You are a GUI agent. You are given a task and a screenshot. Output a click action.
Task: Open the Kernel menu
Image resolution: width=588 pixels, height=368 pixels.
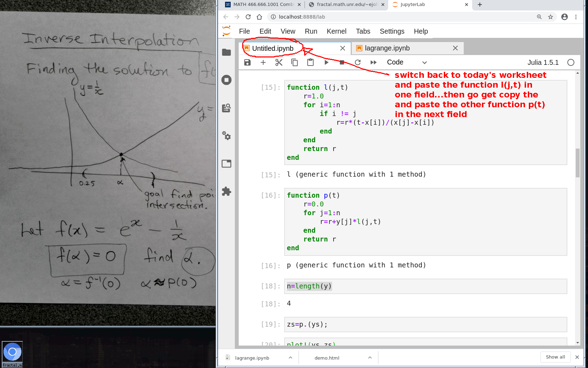click(x=336, y=31)
